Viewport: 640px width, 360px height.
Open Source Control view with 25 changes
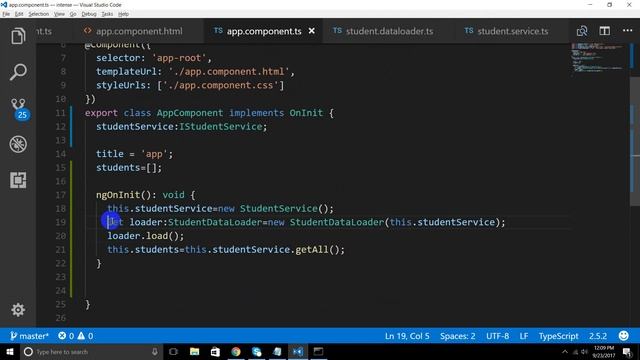pos(19,109)
